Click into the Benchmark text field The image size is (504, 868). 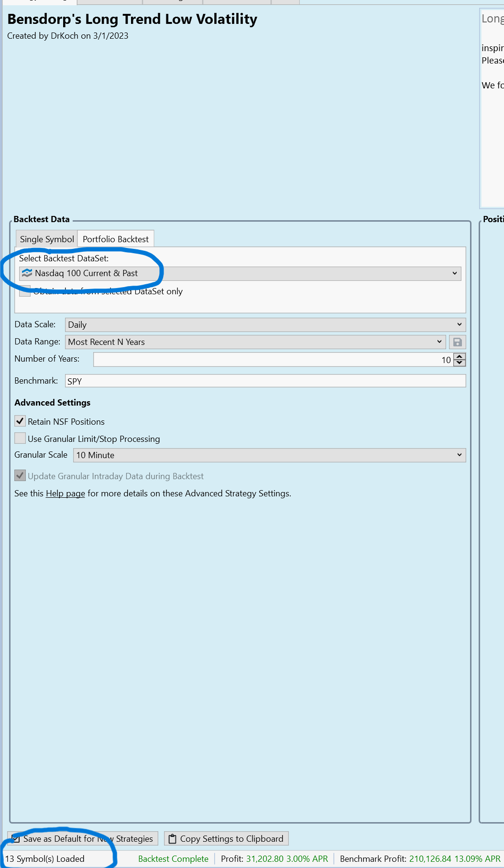tap(265, 381)
